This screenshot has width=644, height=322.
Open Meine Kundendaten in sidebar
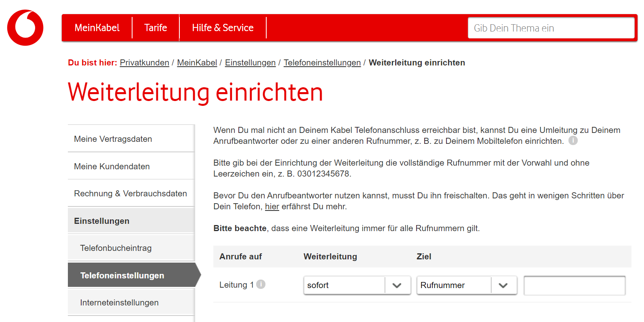coord(131,166)
